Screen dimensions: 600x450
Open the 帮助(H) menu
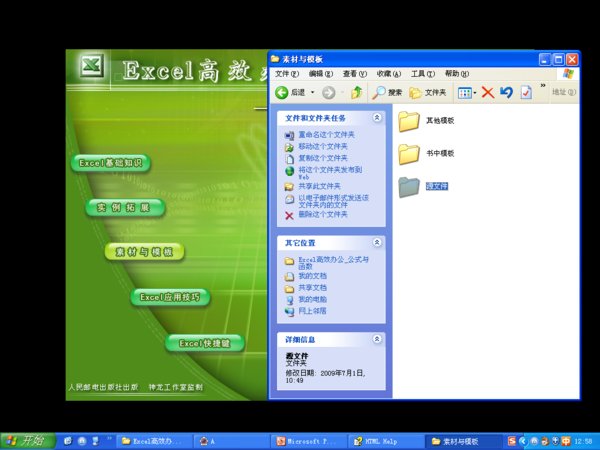click(x=457, y=73)
